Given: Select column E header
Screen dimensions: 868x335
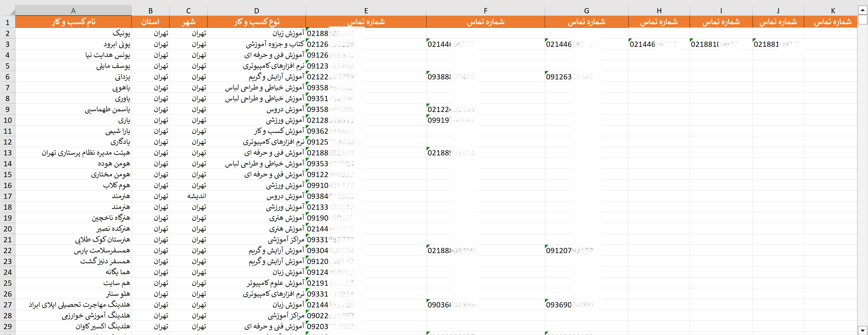Looking at the screenshot, I should (x=366, y=10).
